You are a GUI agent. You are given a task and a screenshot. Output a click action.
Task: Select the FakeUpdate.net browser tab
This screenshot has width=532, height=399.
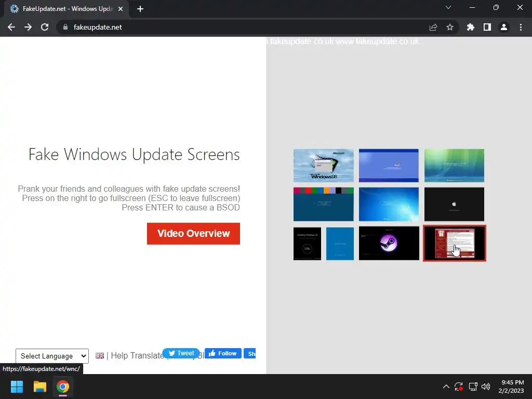(66, 9)
